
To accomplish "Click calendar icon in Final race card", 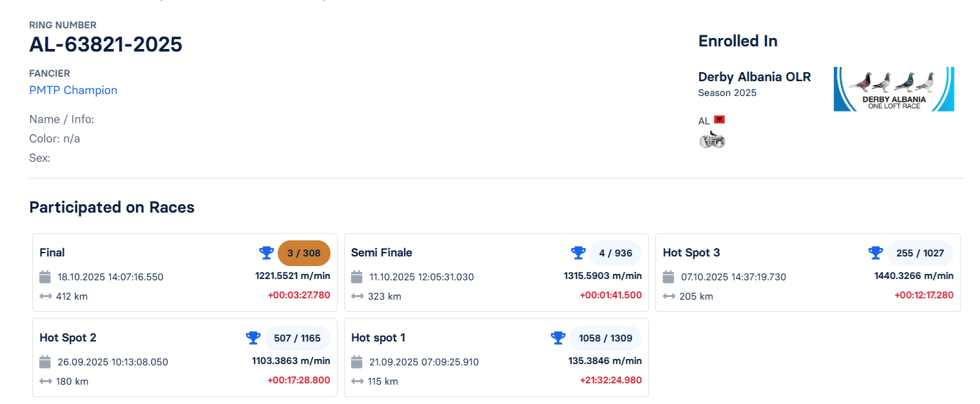I will [45, 277].
